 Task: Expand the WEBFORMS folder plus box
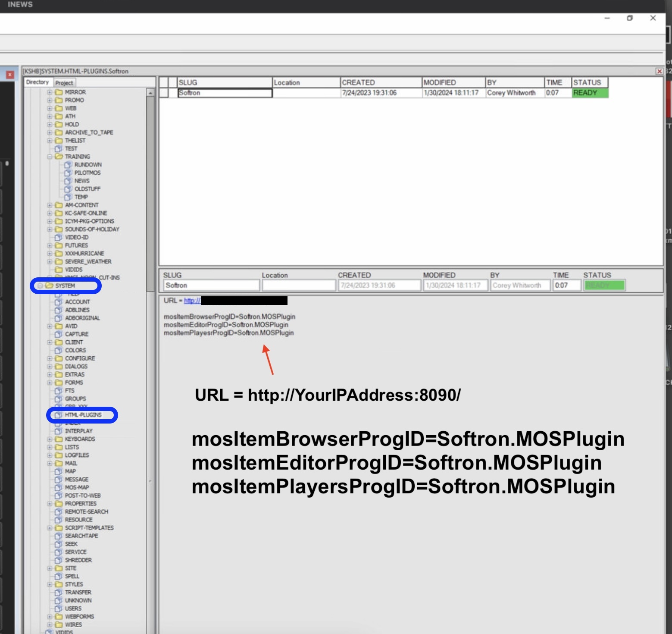50,617
